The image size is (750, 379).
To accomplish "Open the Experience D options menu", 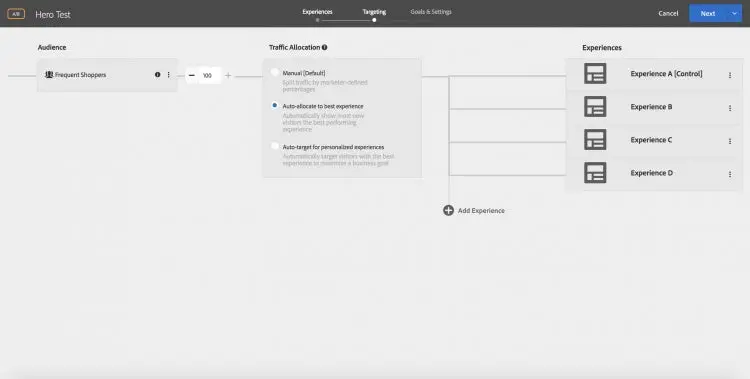I will click(x=730, y=174).
